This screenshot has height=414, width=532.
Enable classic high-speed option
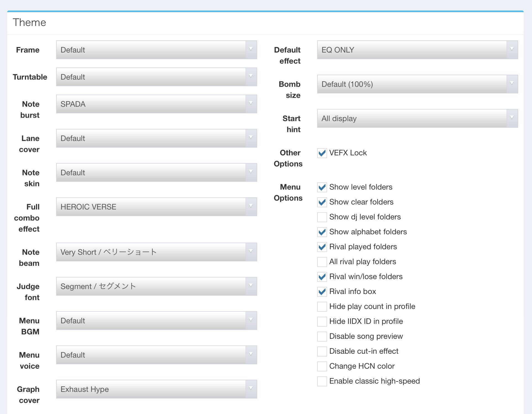pos(322,381)
